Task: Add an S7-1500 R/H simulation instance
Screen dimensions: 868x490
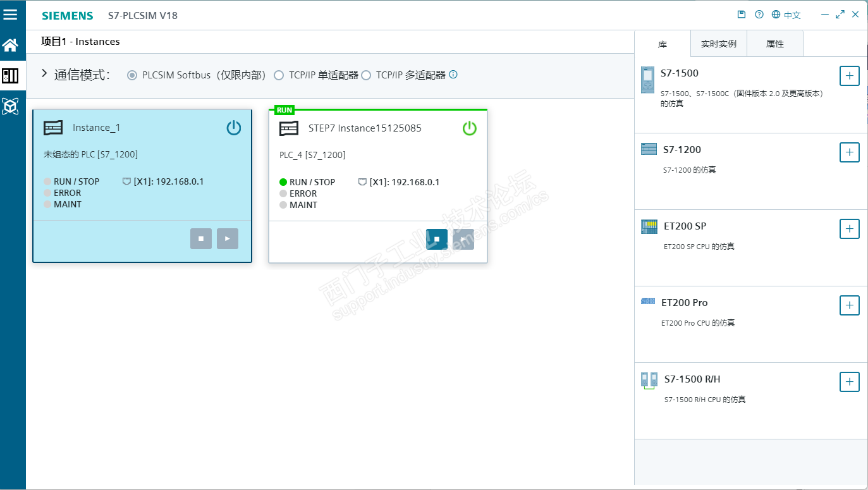Action: point(850,382)
